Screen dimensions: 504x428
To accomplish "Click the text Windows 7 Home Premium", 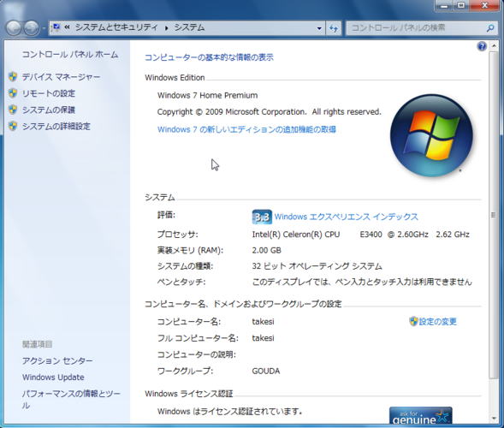I will (207, 96).
